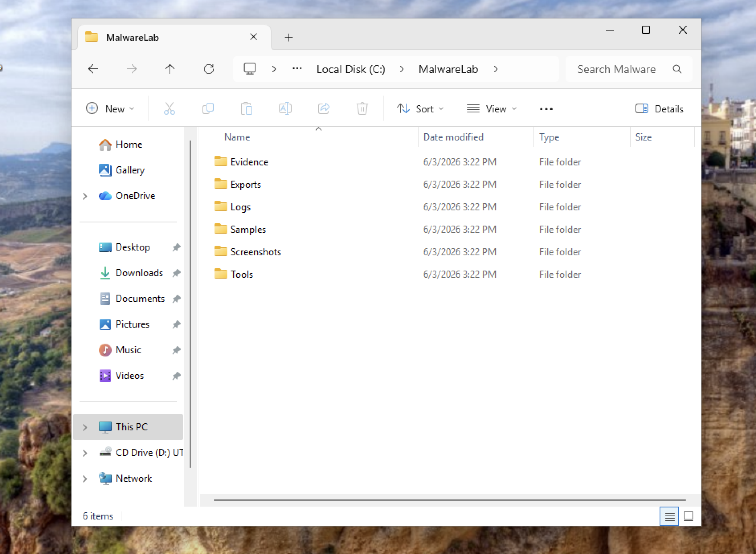Click the navigation pane vertical scrollbar

(x=190, y=304)
